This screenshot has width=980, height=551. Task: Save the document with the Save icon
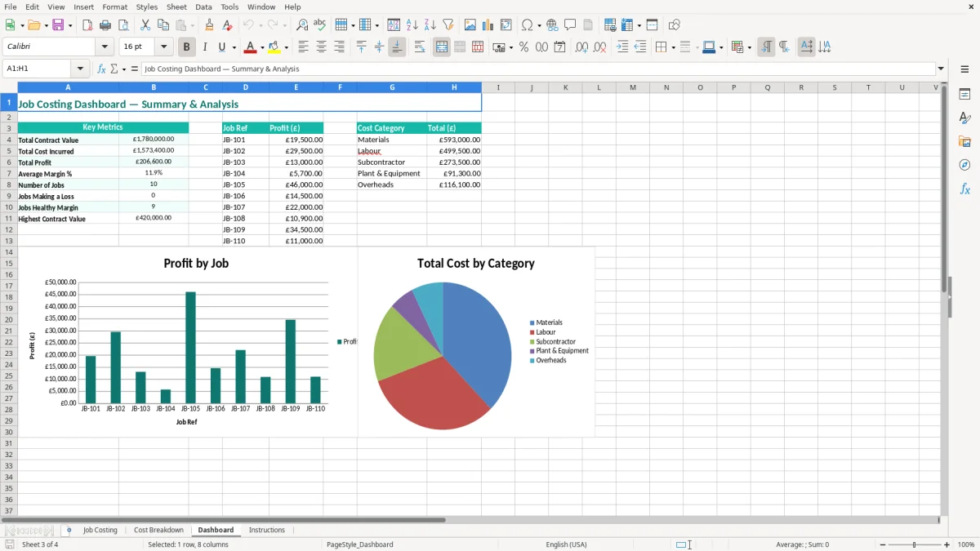click(58, 25)
